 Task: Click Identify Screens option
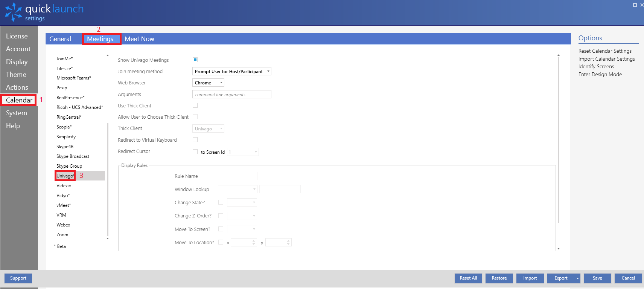click(x=596, y=66)
